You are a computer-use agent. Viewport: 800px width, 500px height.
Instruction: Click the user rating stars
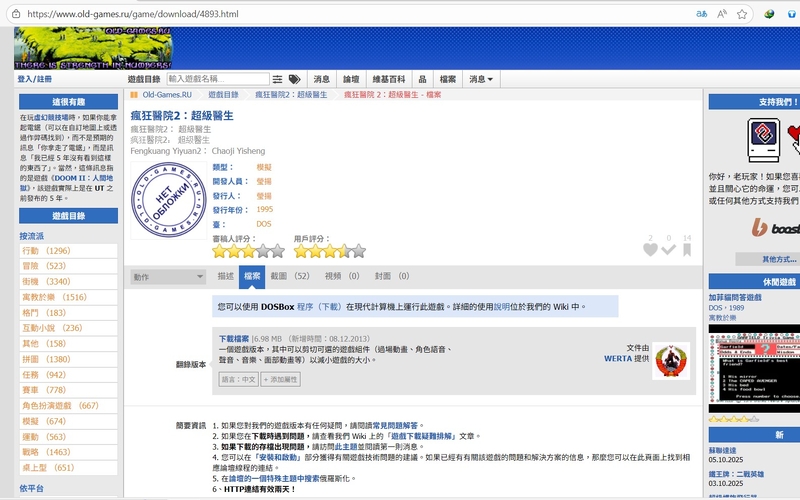point(330,251)
